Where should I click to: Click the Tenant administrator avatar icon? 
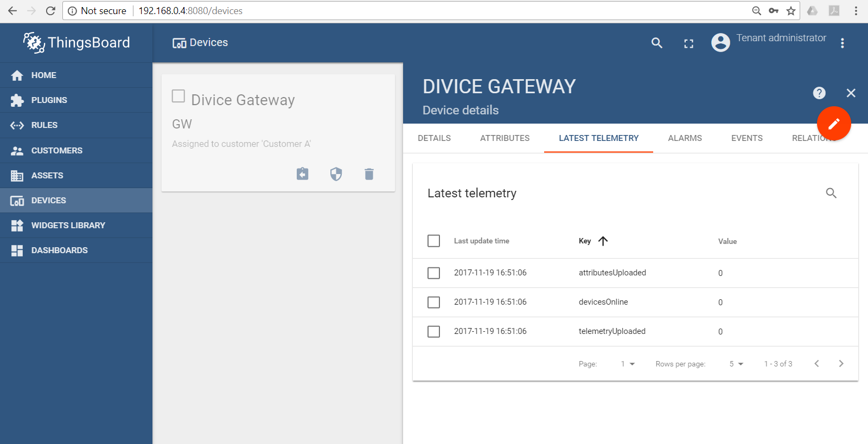[x=720, y=42]
